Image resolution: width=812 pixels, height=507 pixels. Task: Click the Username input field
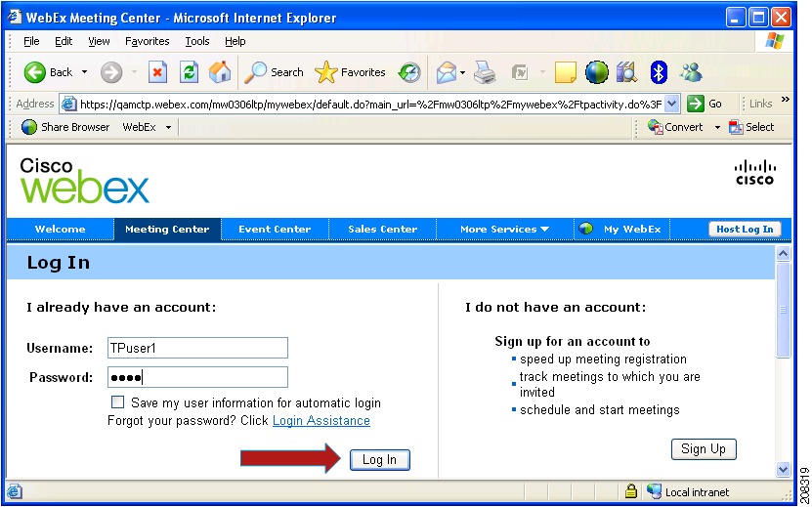(197, 348)
